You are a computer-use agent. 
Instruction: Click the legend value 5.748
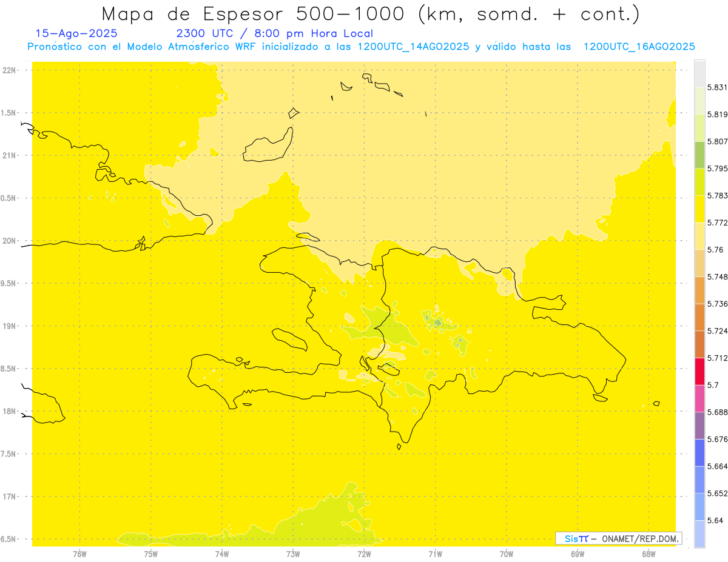point(717,276)
